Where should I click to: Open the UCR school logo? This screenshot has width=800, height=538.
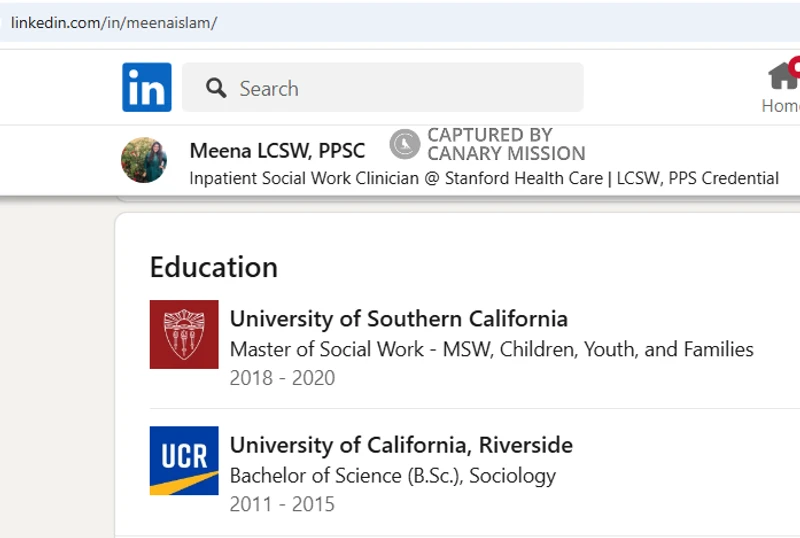coord(184,460)
